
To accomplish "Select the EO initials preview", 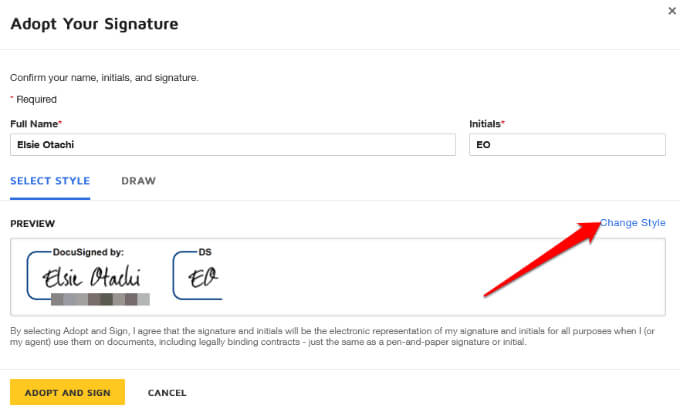I will pyautogui.click(x=203, y=276).
